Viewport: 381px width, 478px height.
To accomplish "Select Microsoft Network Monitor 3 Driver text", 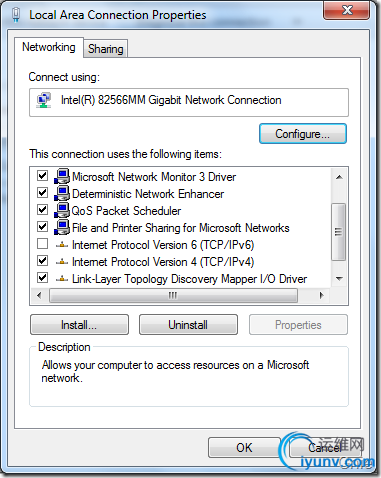I will [x=154, y=177].
